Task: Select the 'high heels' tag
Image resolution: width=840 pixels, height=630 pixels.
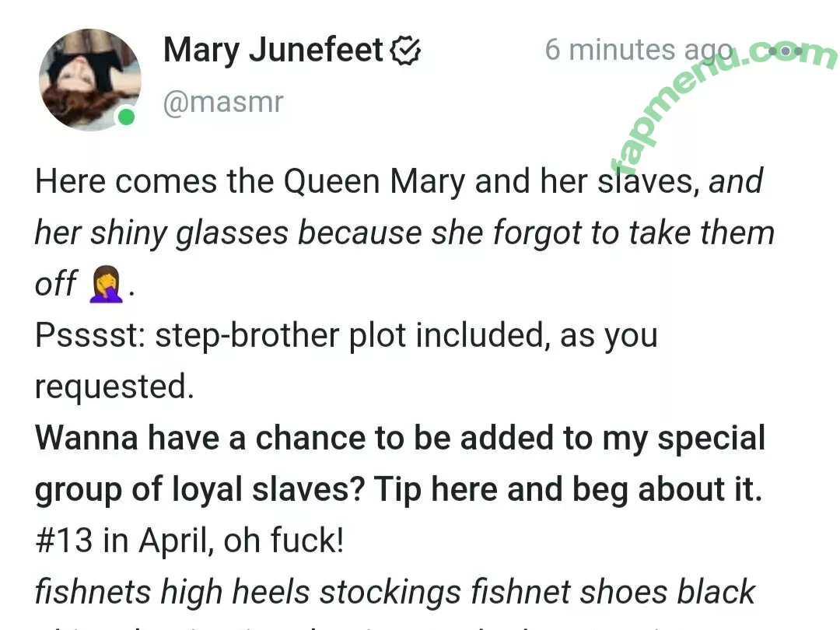Action: click(x=235, y=591)
